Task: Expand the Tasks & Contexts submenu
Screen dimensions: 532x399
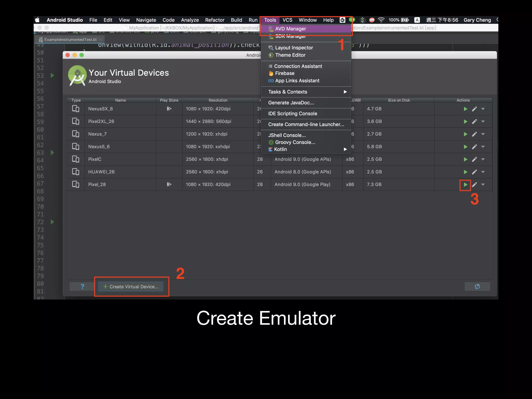Action: click(306, 92)
